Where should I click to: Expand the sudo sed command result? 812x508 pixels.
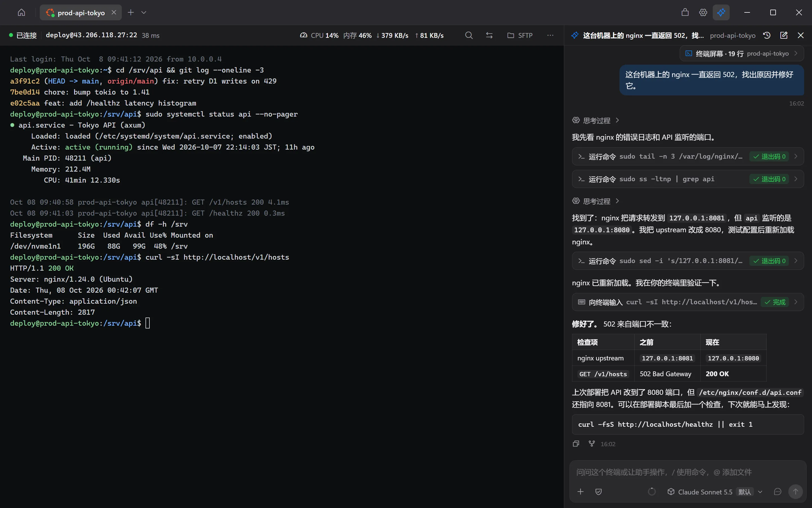(x=688, y=261)
